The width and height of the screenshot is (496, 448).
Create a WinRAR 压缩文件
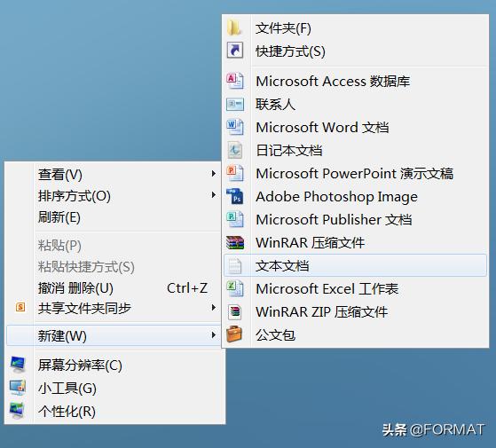click(x=355, y=243)
